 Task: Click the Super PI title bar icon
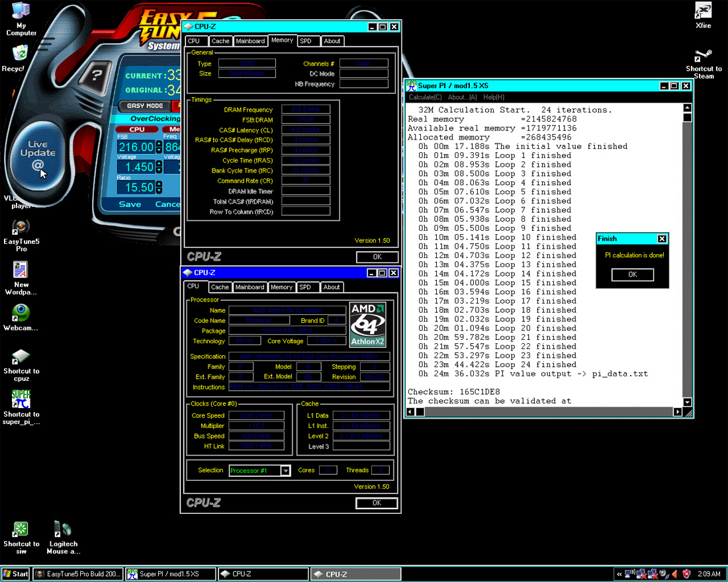click(412, 86)
